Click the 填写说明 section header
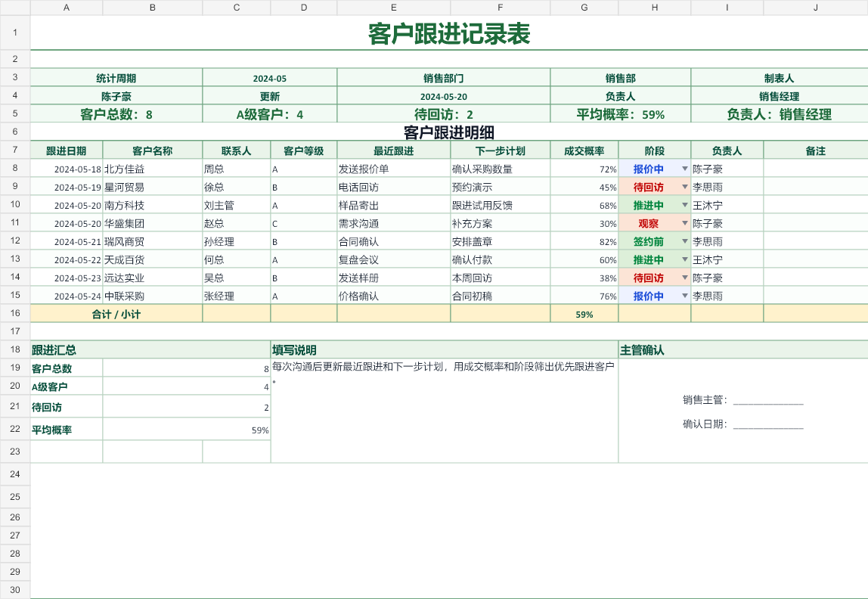Screen dimensions: 868x599 point(444,350)
